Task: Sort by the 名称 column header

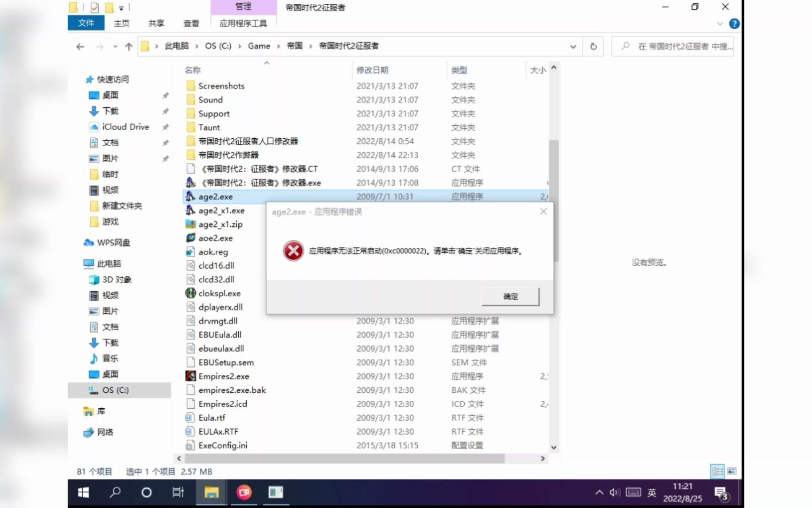Action: click(193, 70)
